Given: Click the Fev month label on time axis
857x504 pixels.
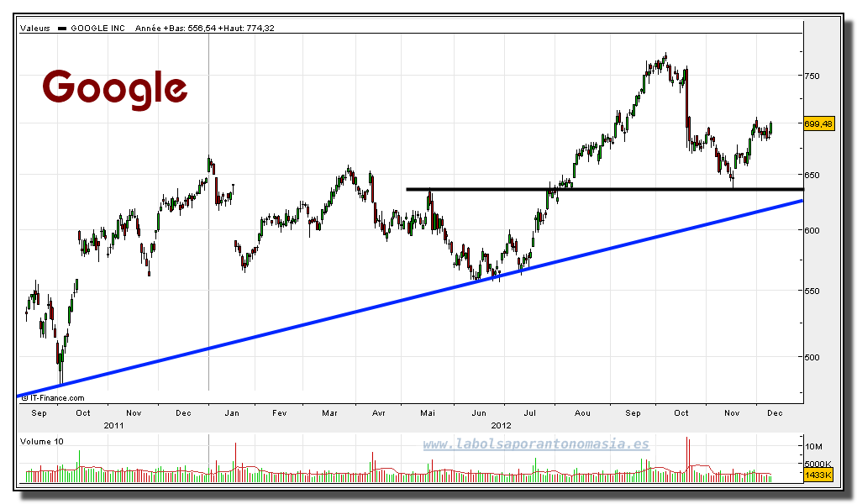Looking at the screenshot, I should click(279, 413).
